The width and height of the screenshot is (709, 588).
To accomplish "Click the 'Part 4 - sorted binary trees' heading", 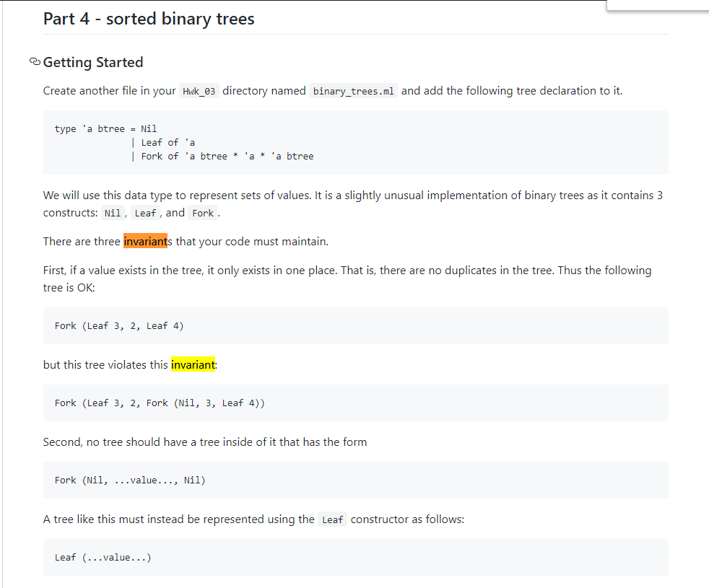I will (149, 19).
